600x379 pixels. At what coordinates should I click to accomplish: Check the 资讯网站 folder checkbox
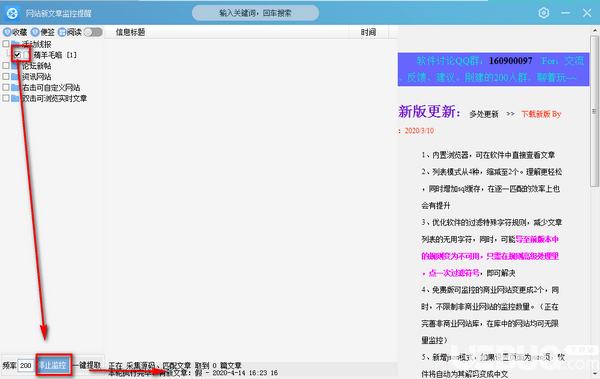6,77
